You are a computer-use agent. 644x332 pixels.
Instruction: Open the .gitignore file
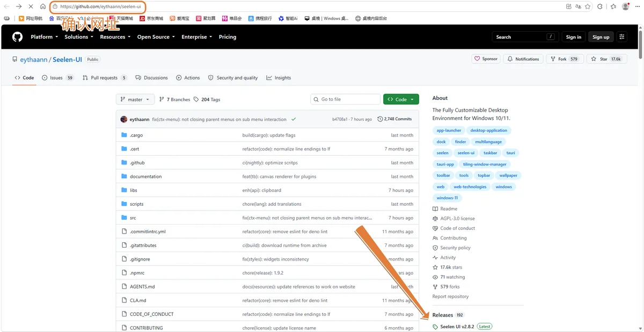click(140, 259)
